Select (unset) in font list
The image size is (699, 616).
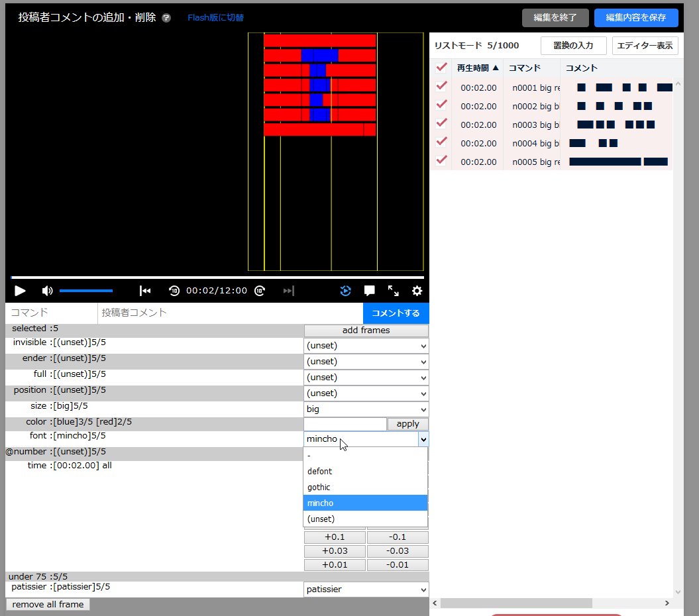pos(365,519)
